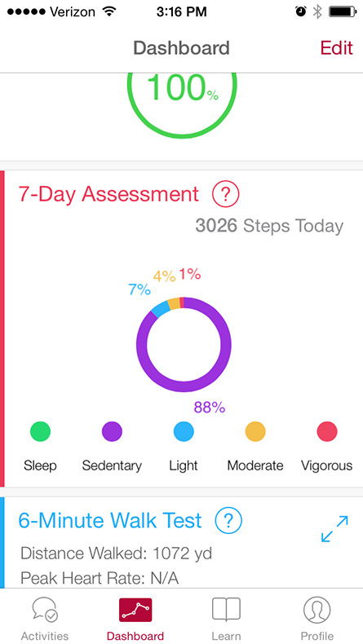363x644 pixels.
Task: Tap the 6-Minute Walk Test heading
Action: [x=110, y=521]
